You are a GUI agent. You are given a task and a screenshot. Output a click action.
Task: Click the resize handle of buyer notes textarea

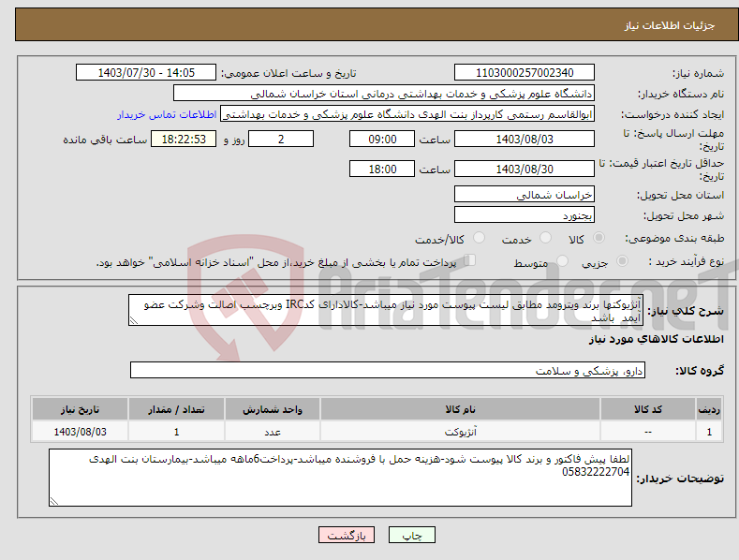click(x=54, y=501)
